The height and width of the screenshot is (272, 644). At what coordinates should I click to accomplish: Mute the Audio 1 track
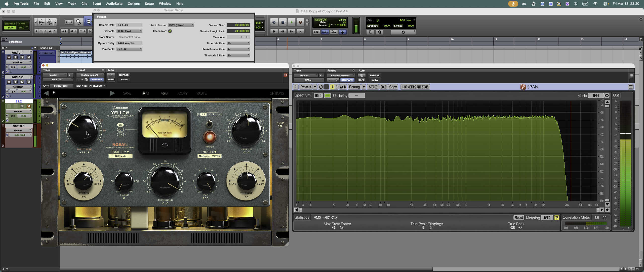[x=29, y=57]
